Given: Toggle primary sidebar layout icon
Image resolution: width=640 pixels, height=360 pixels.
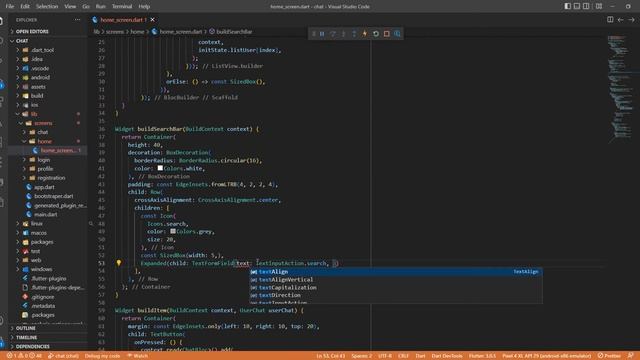Looking at the screenshot, I should tap(567, 6).
